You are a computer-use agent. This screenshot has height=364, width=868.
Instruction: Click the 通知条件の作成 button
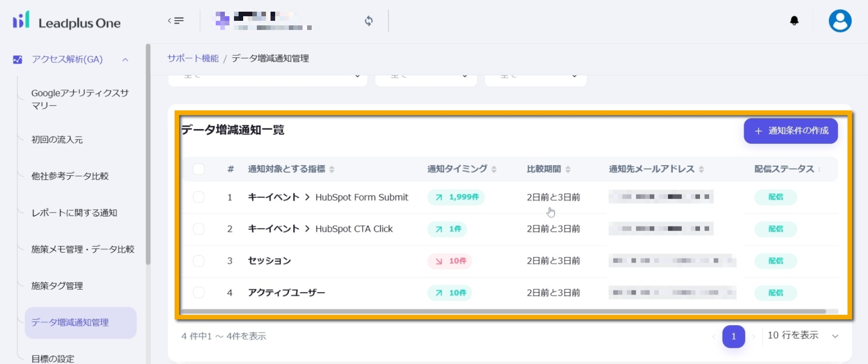(x=790, y=131)
